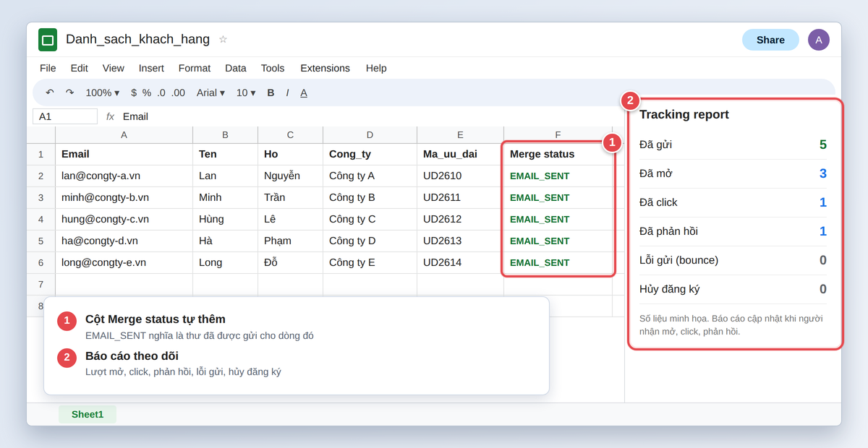Open the font size 10 dropdown
The image size is (868, 448).
click(246, 92)
